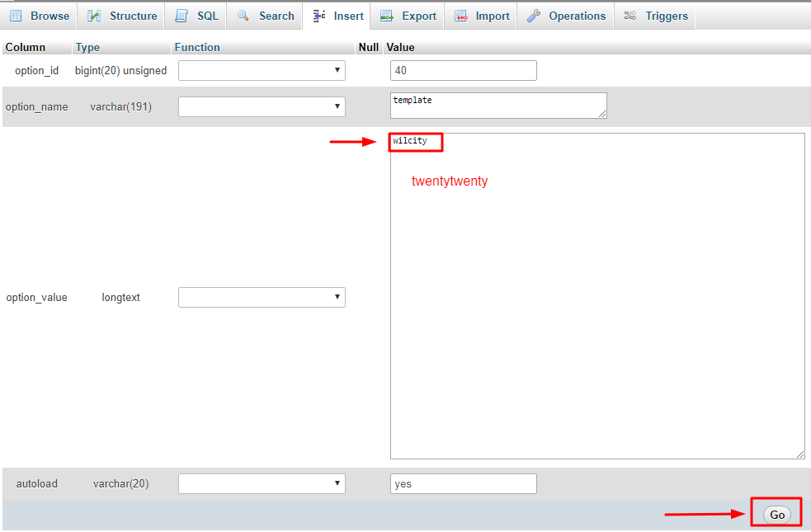Open function dropdown for option_name
Screen dimensions: 811x532
262,106
